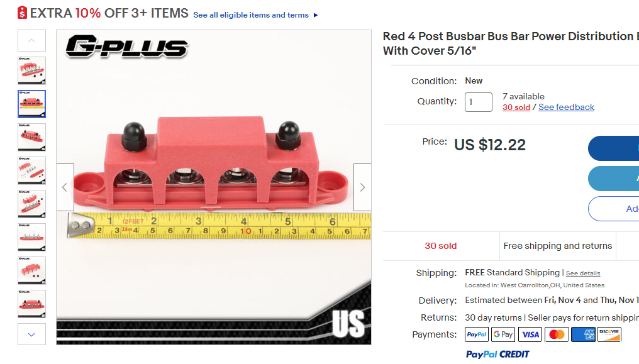639x364 pixels.
Task: Click the red coupon tag icon
Action: coord(23,13)
